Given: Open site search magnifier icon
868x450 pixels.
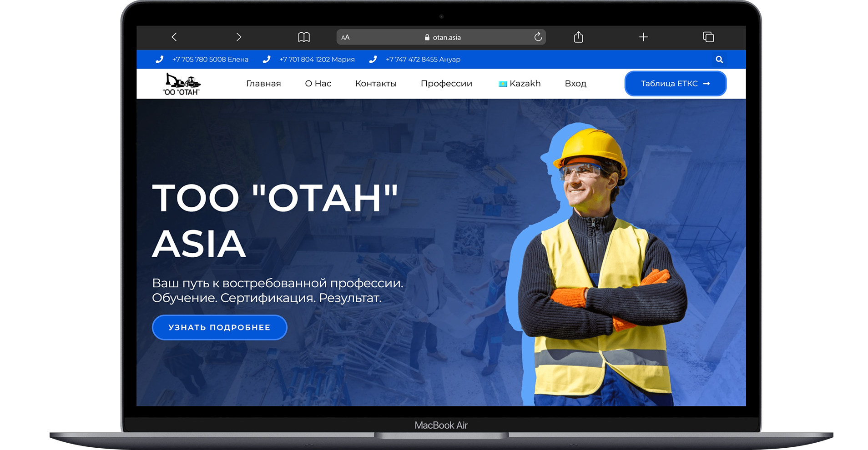Looking at the screenshot, I should tap(719, 60).
